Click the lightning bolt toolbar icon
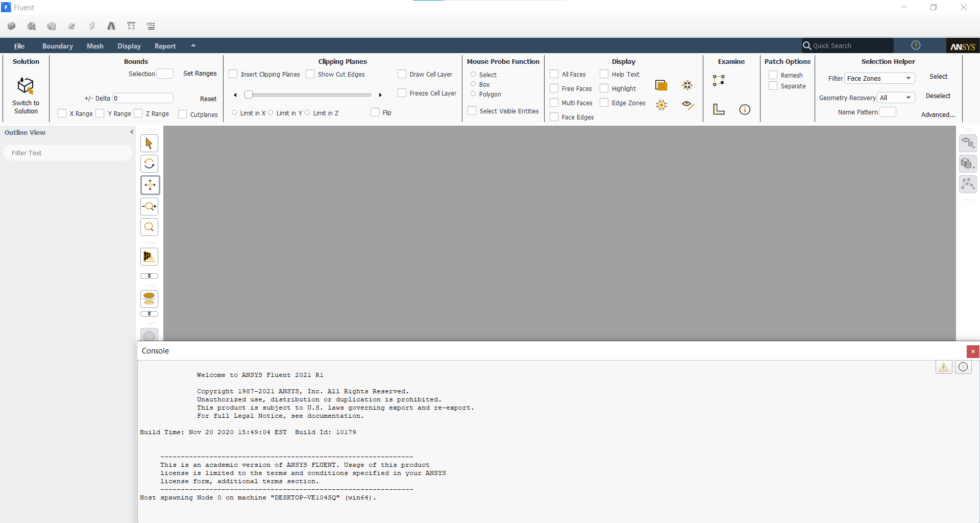980x523 pixels. [91, 26]
